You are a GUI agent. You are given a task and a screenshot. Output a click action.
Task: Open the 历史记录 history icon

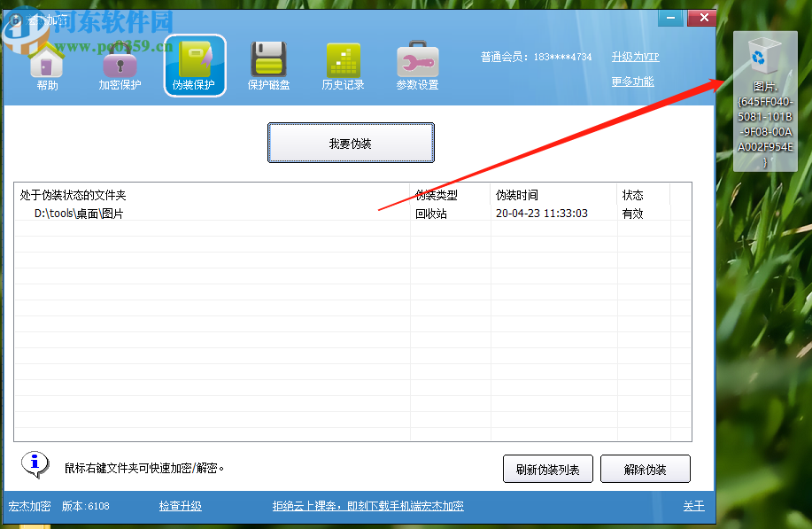pyautogui.click(x=343, y=66)
